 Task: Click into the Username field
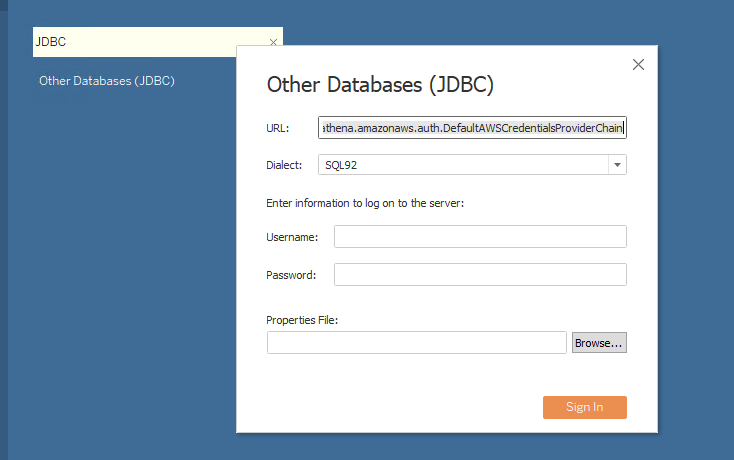tap(480, 236)
